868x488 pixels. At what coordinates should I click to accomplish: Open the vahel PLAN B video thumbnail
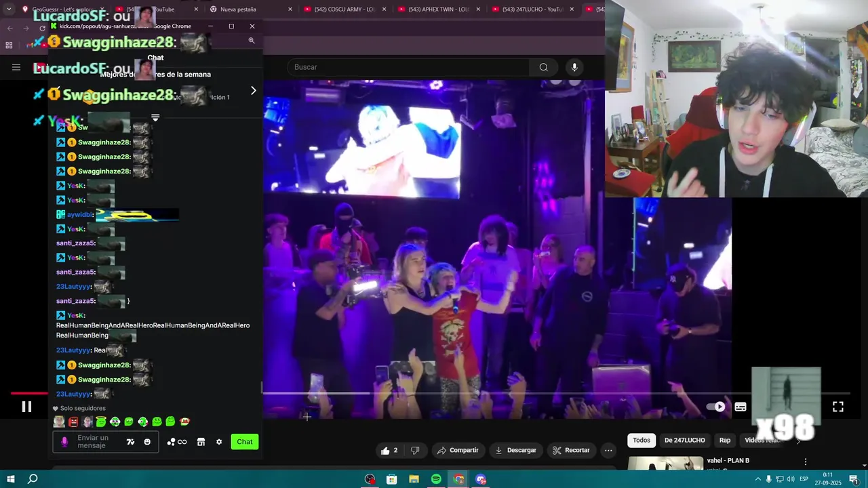click(665, 464)
